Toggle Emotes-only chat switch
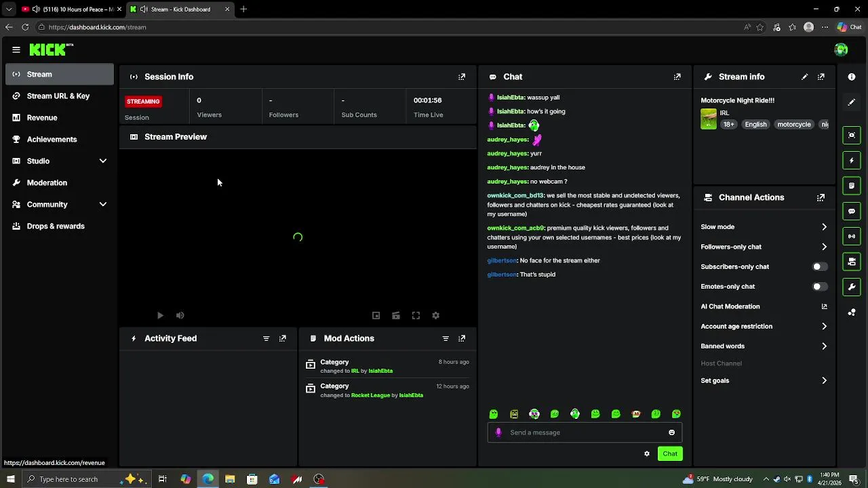This screenshot has width=868, height=488. click(821, 287)
